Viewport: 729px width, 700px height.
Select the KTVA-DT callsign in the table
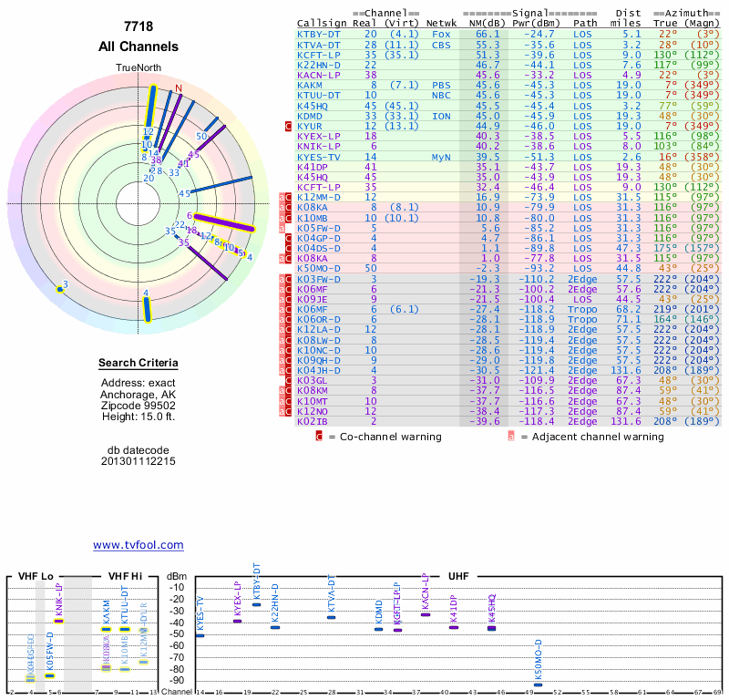point(319,45)
